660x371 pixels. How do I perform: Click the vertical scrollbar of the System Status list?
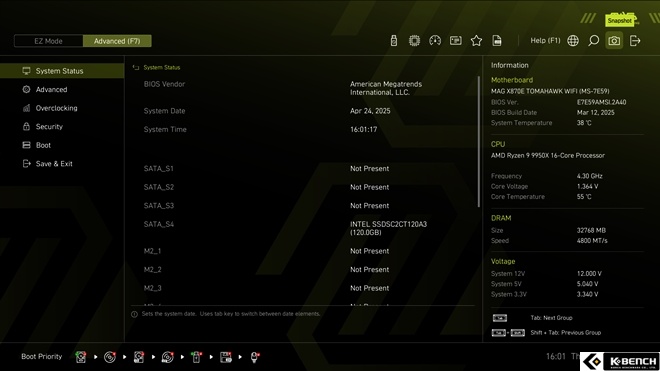coord(479,141)
